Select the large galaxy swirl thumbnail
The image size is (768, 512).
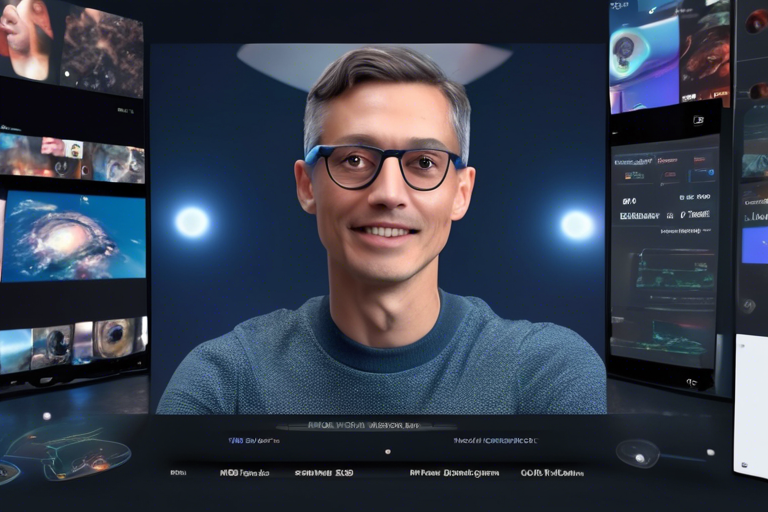[x=74, y=237]
